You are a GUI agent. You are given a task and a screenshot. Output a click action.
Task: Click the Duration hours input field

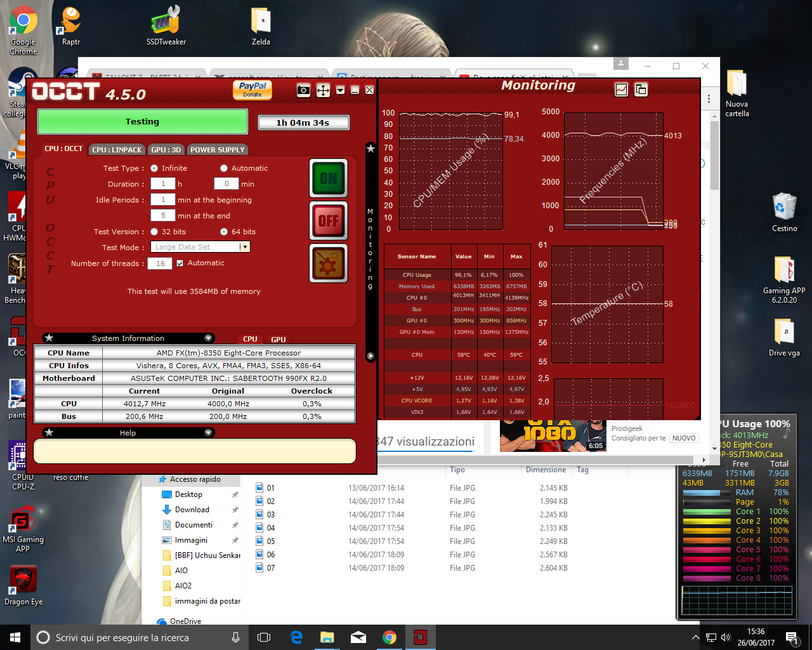click(x=163, y=183)
